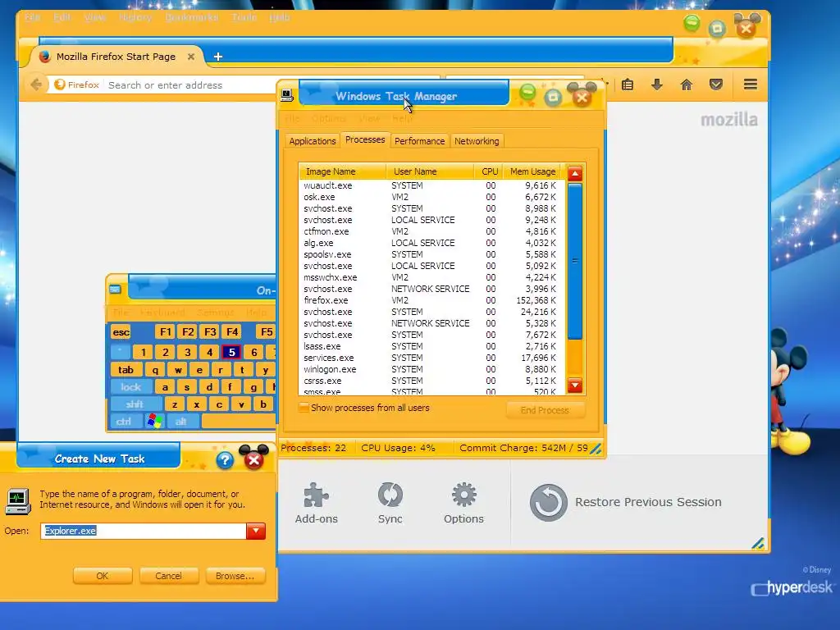Select the firefox.exe process row
The image size is (840, 630).
click(430, 300)
